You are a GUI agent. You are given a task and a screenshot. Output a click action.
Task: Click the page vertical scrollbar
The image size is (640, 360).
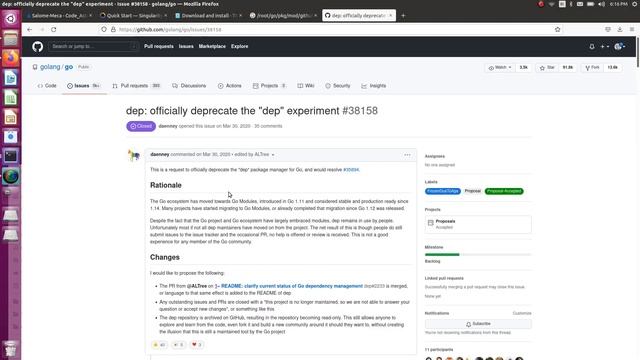pos(638,53)
